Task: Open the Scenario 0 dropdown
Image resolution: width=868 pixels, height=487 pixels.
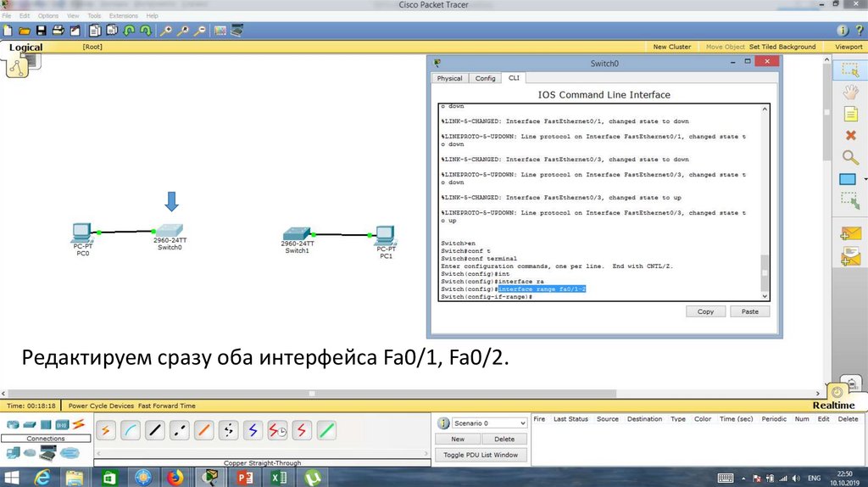Action: (481, 423)
